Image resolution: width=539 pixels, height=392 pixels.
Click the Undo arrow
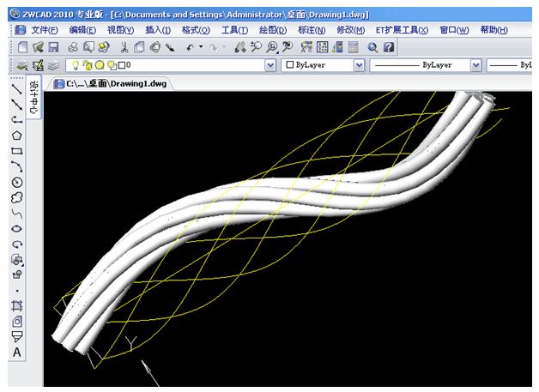(190, 47)
